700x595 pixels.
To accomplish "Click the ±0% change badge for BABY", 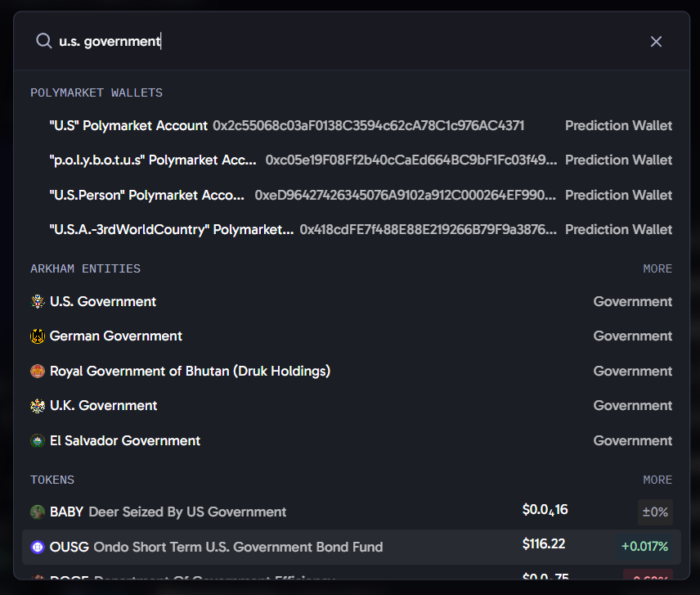I will (x=655, y=512).
